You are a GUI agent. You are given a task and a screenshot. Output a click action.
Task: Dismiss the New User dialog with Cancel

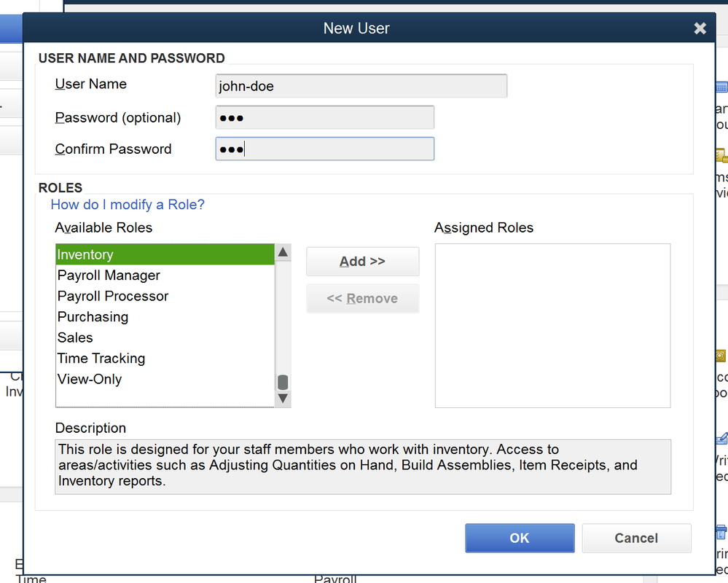pyautogui.click(x=636, y=538)
